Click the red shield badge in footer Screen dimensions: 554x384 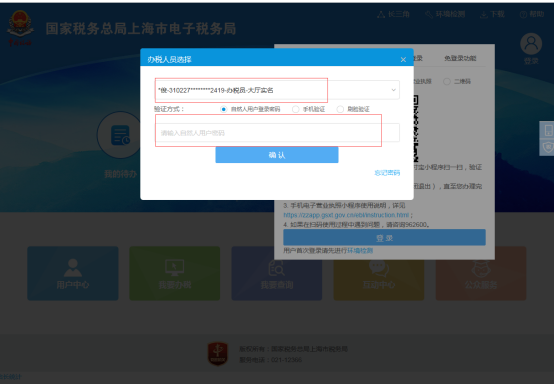218,353
